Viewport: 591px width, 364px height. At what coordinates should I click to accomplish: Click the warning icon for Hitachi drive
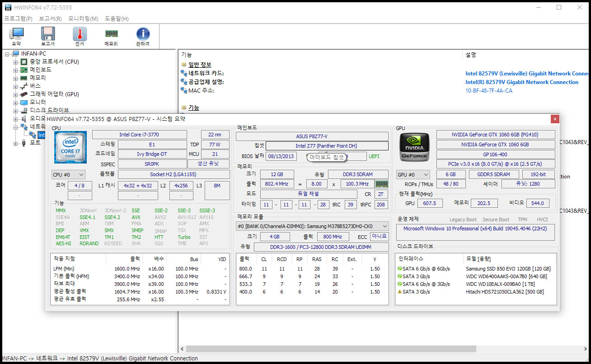click(x=399, y=292)
